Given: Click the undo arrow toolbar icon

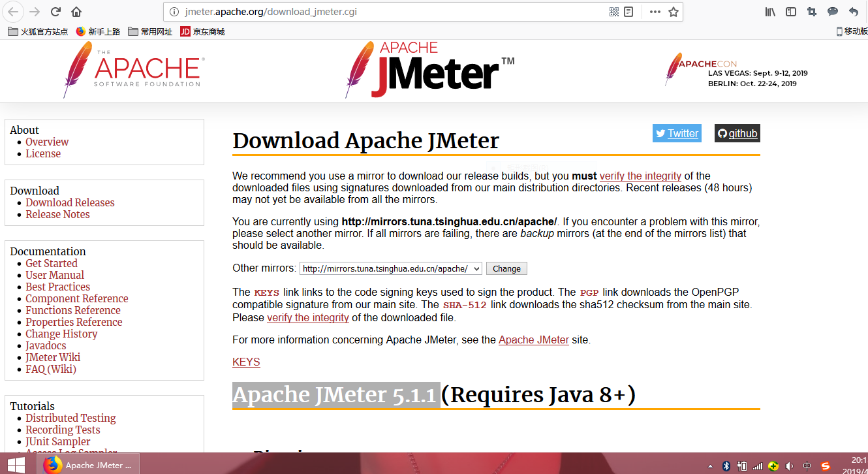Looking at the screenshot, I should click(854, 12).
